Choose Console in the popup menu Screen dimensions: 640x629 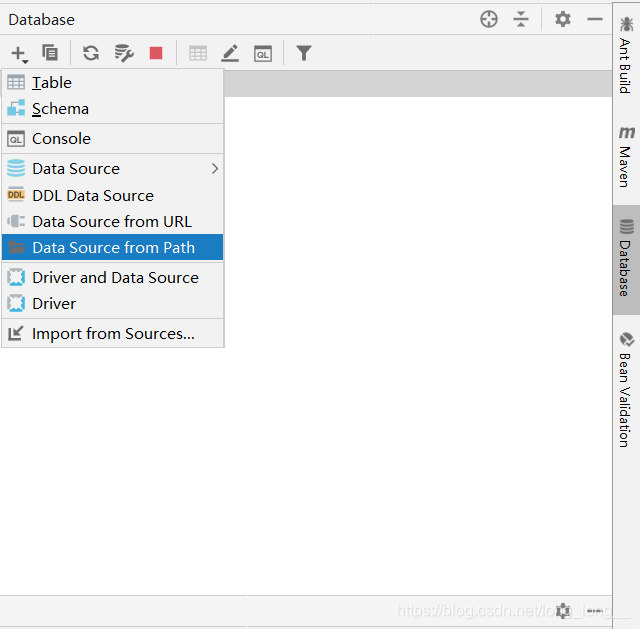point(113,139)
